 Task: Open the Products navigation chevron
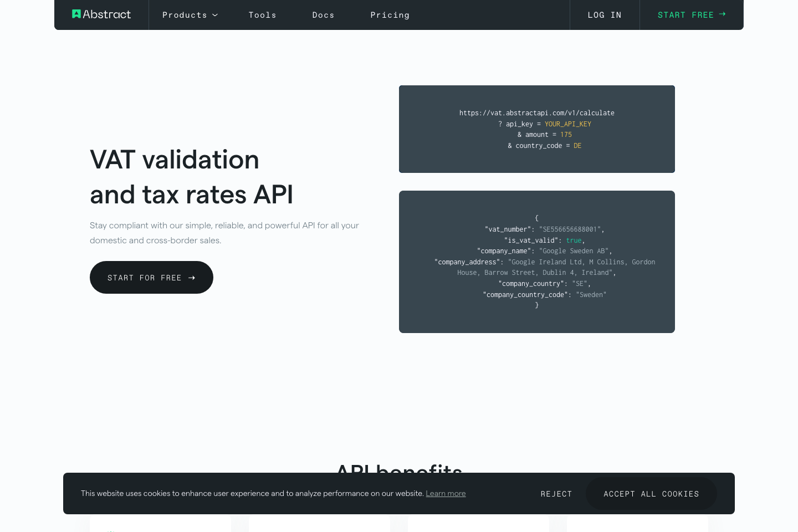point(215,15)
